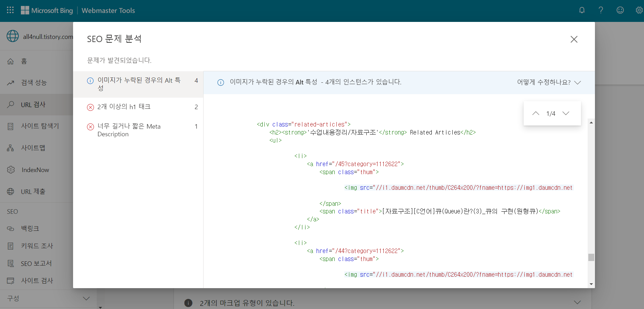Image resolution: width=644 pixels, height=309 pixels.
Task: Click the /45?category=1112622 href in code
Action: [368, 164]
